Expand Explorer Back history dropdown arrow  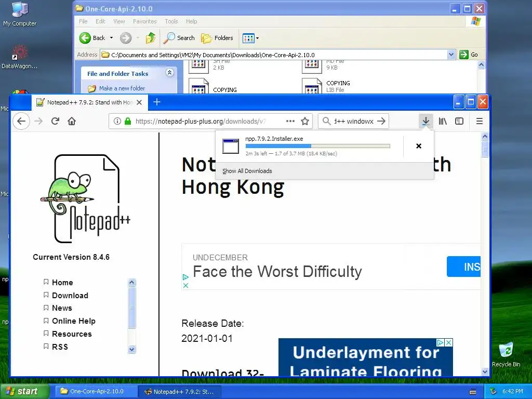pos(111,37)
